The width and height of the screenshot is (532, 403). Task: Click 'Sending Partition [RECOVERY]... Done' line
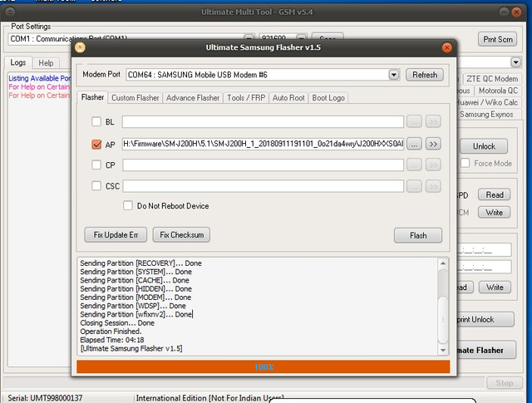[140, 263]
